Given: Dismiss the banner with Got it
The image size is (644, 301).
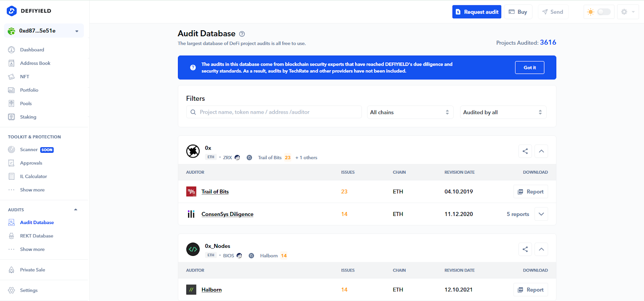Looking at the screenshot, I should point(529,68).
